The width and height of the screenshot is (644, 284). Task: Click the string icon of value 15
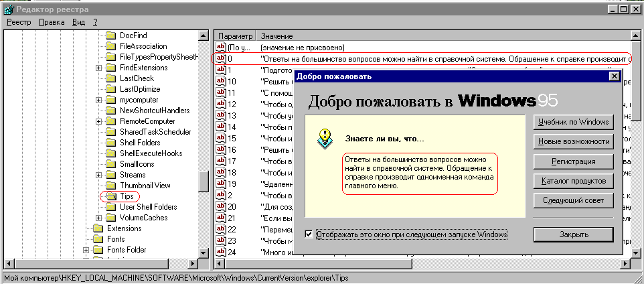point(222,138)
